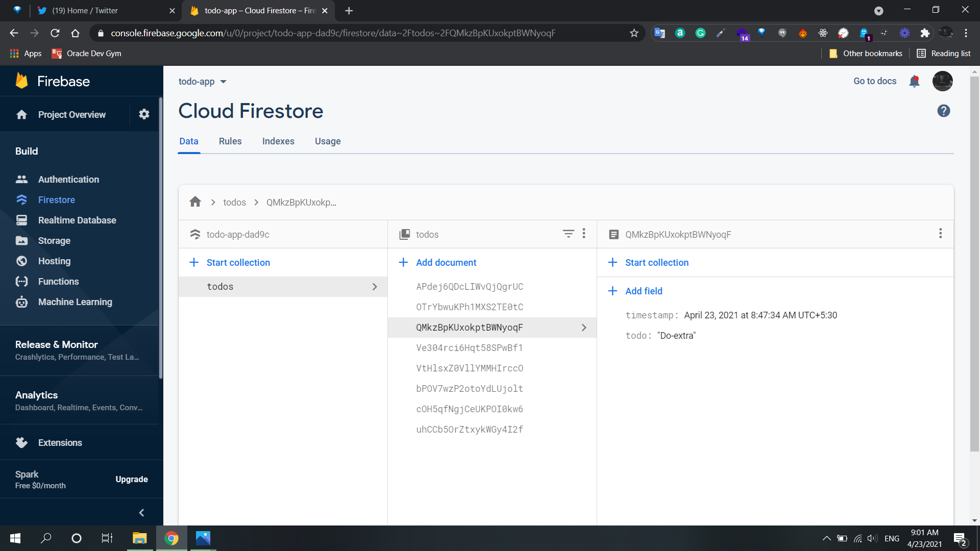The width and height of the screenshot is (980, 551).
Task: Open File Explorer from the taskbar
Action: pos(139,538)
